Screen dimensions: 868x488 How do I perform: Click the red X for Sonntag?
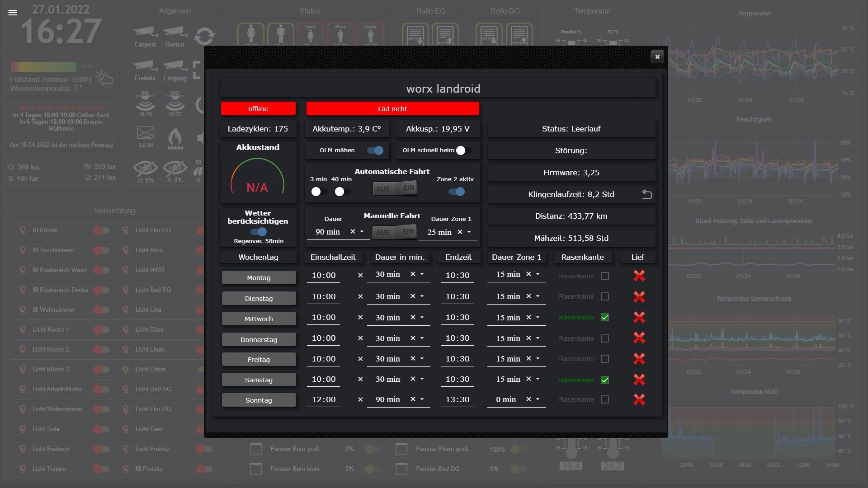[x=639, y=399]
